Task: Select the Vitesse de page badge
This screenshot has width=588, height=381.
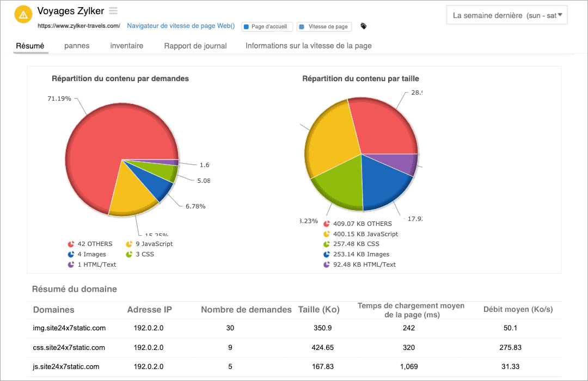Action: click(323, 26)
